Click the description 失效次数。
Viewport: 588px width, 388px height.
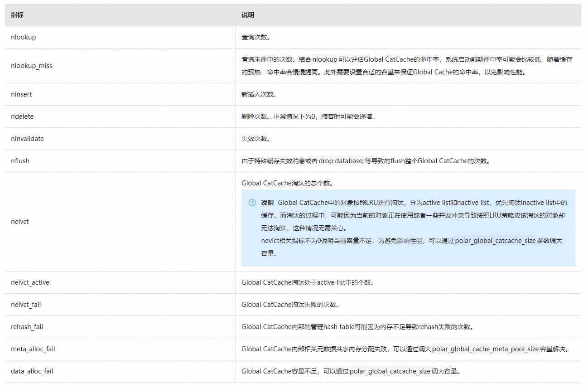coord(256,139)
